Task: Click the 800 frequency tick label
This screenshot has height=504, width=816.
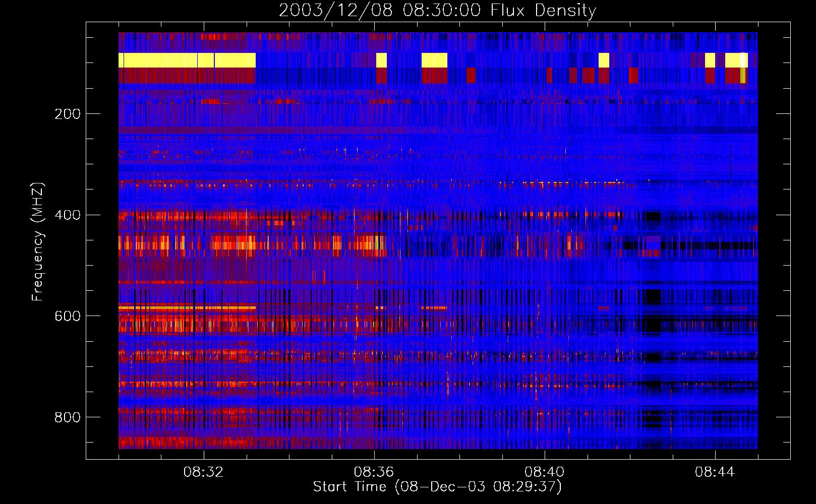Action: coord(68,417)
